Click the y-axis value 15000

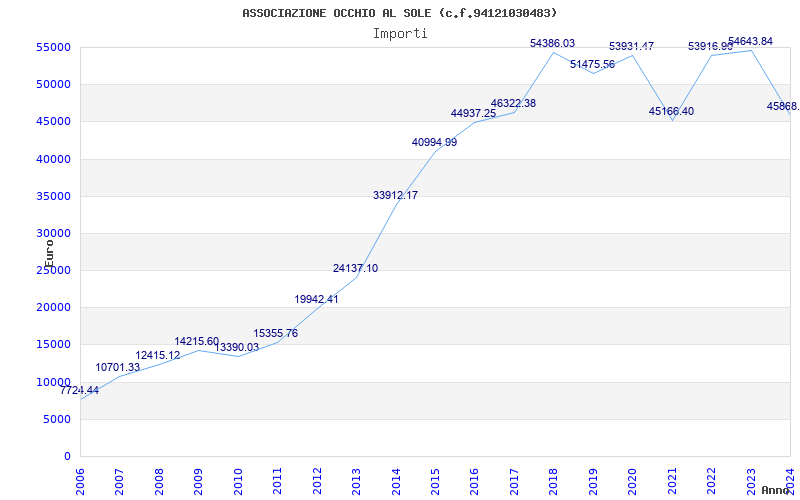[x=53, y=345]
